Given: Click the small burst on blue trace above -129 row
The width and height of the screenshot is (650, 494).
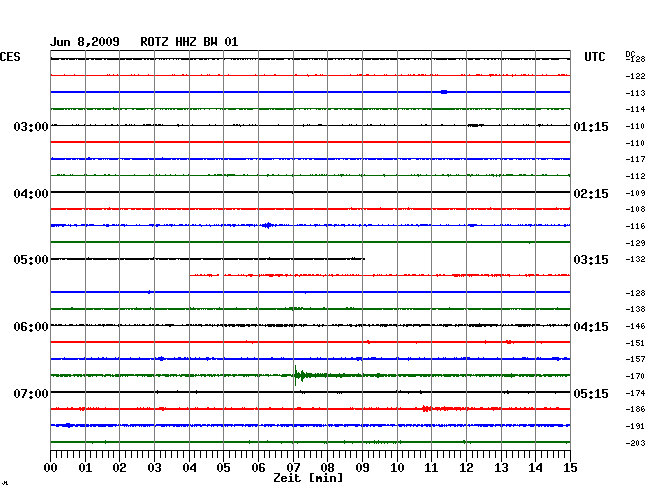Looking at the screenshot, I should click(x=267, y=225).
